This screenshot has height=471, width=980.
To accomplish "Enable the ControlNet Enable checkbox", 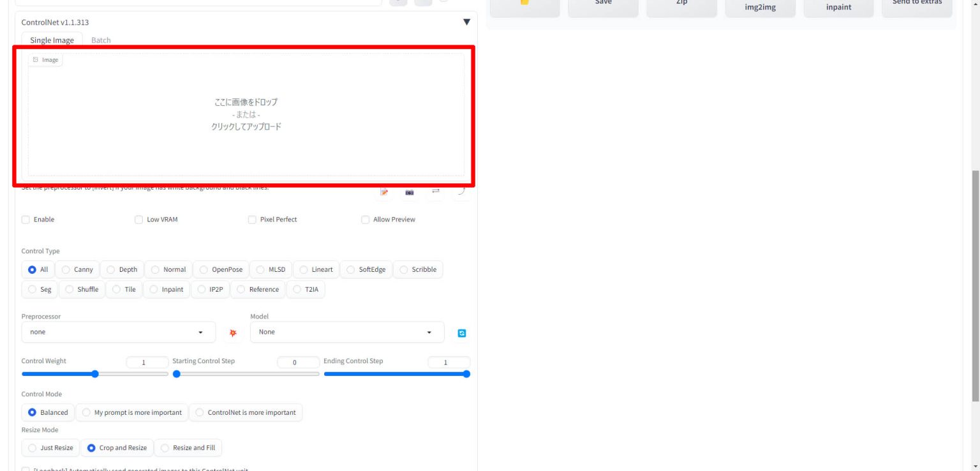I will click(x=26, y=220).
